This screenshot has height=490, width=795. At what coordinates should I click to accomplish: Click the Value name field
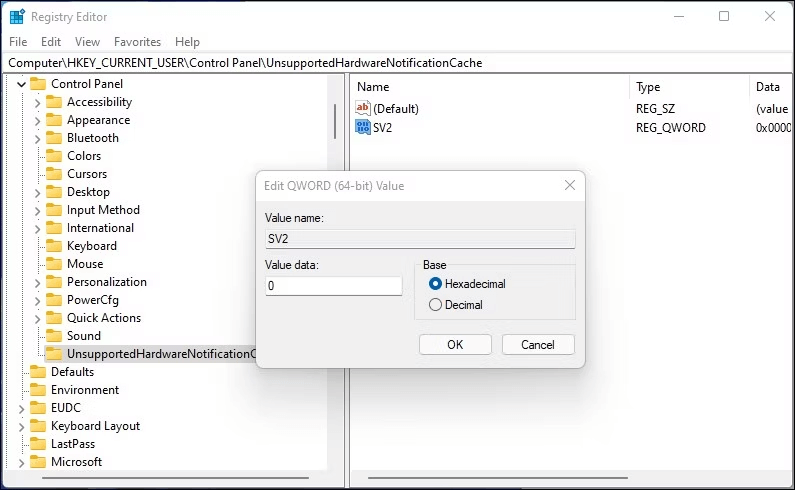point(420,239)
